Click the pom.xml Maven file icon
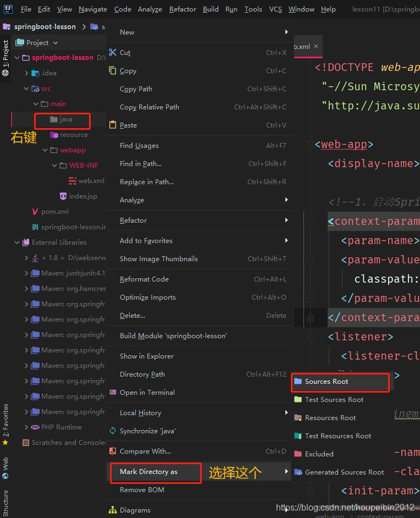420x518 pixels. click(x=35, y=211)
